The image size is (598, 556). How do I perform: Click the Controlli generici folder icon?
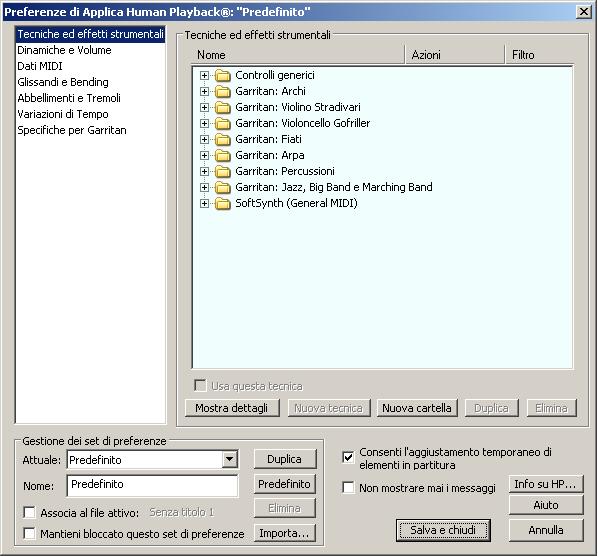click(223, 76)
